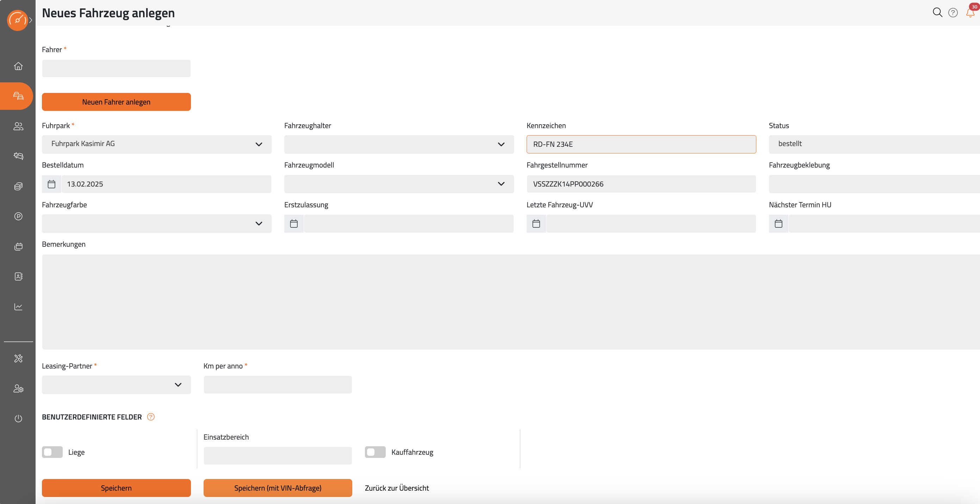Open search with the magnifier icon

937,13
